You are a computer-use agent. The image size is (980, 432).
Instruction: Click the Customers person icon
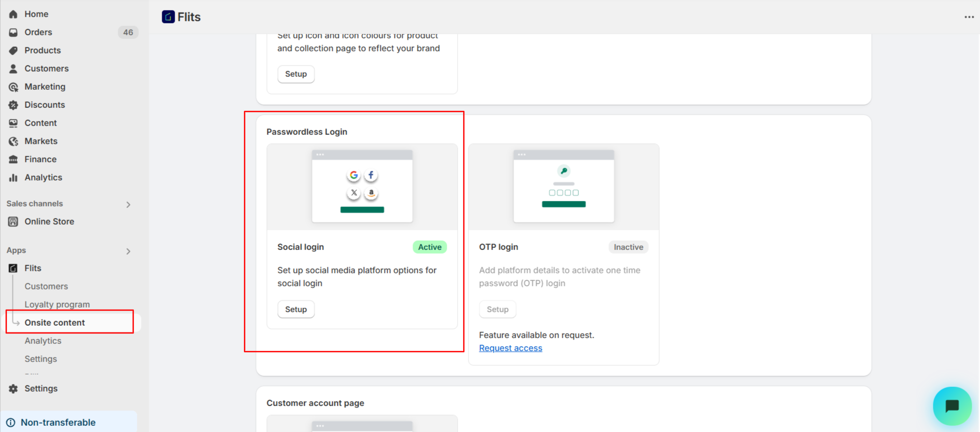coord(13,68)
